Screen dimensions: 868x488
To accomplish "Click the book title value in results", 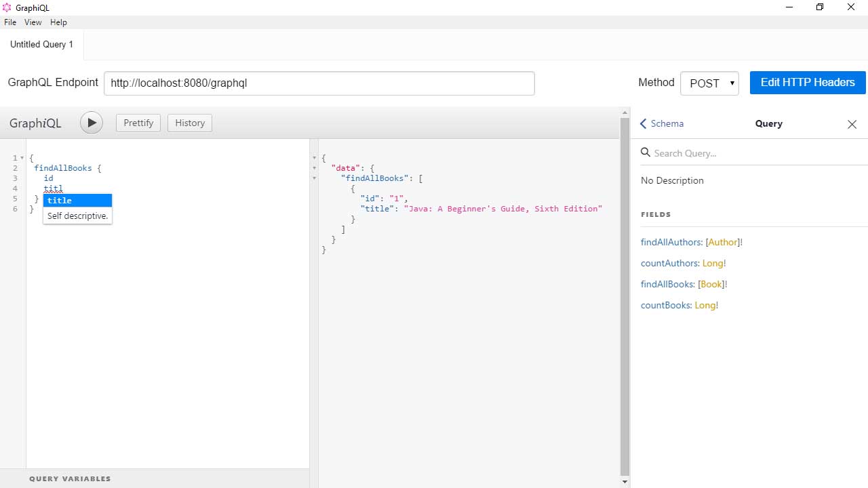I will coord(502,209).
